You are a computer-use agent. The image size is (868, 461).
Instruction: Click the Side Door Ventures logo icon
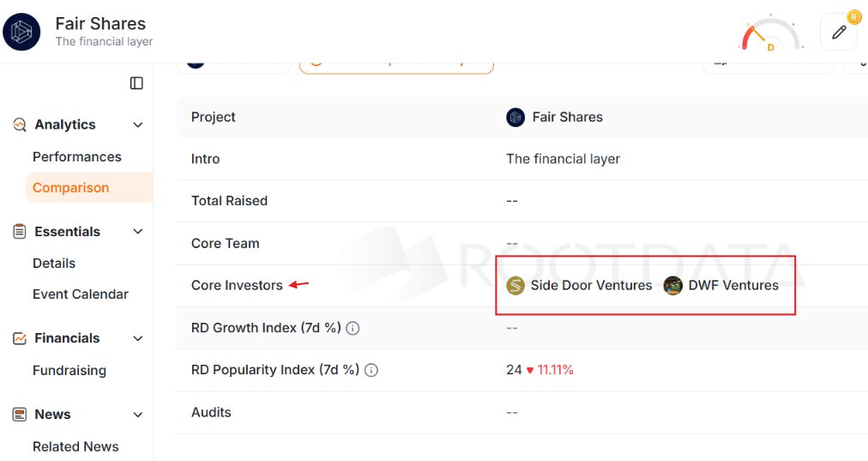tap(515, 285)
